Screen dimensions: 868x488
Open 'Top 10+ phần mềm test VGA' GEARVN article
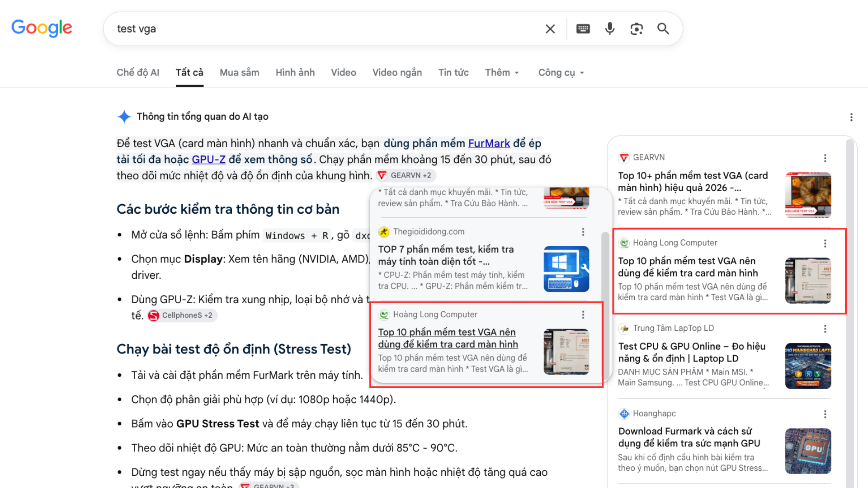[x=693, y=182]
